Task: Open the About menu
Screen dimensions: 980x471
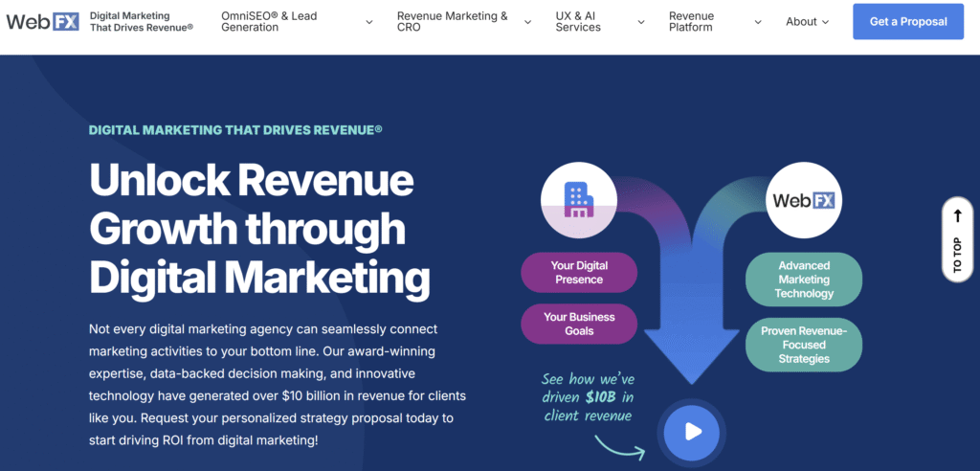Action: pos(801,22)
